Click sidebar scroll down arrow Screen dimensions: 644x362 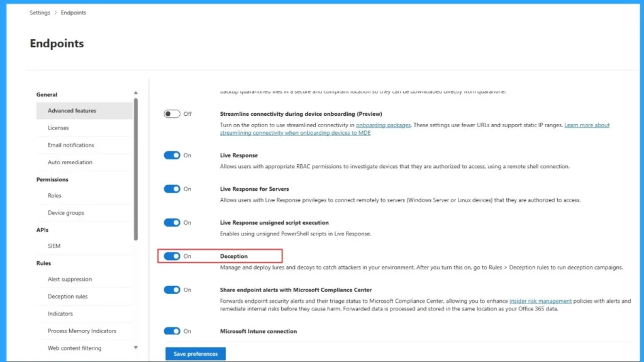136,348
